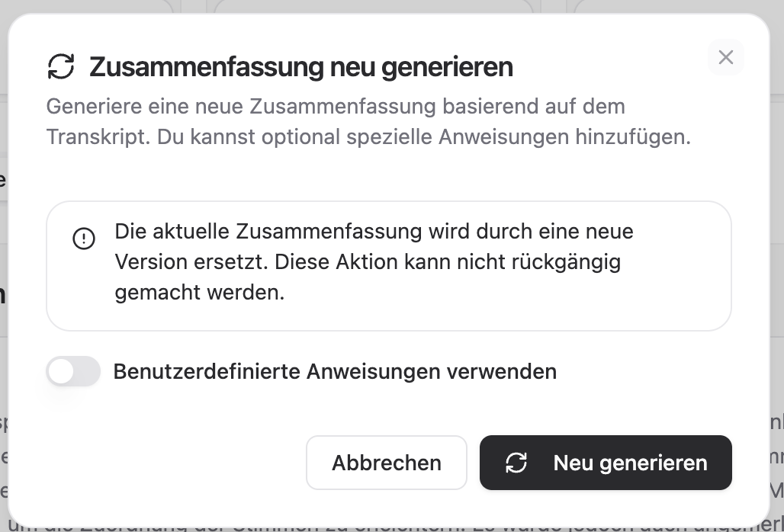Click the Abbrechen button
784x532 pixels.
click(387, 463)
